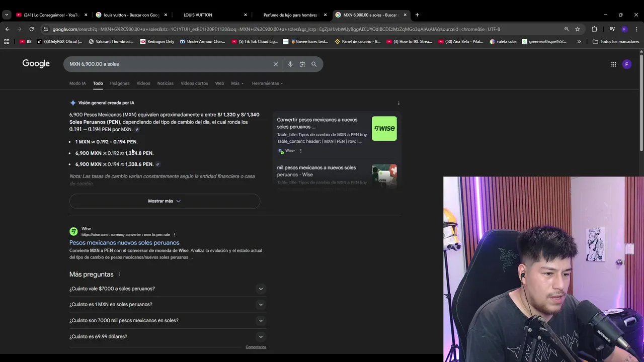
Task: Open the How to IRL Stream bookmark
Action: tap(409, 42)
